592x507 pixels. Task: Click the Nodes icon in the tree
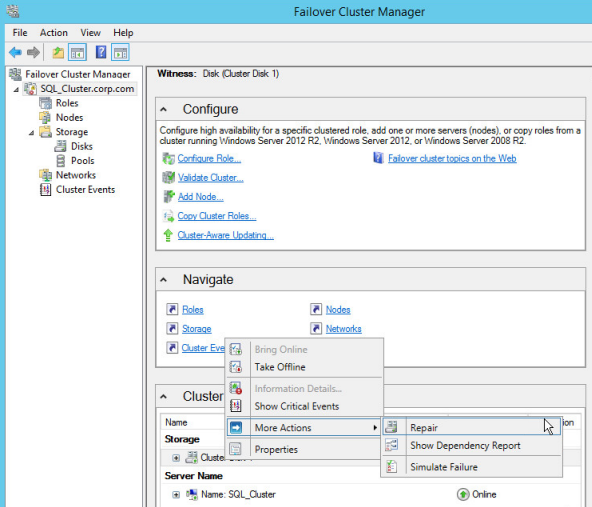(45, 117)
